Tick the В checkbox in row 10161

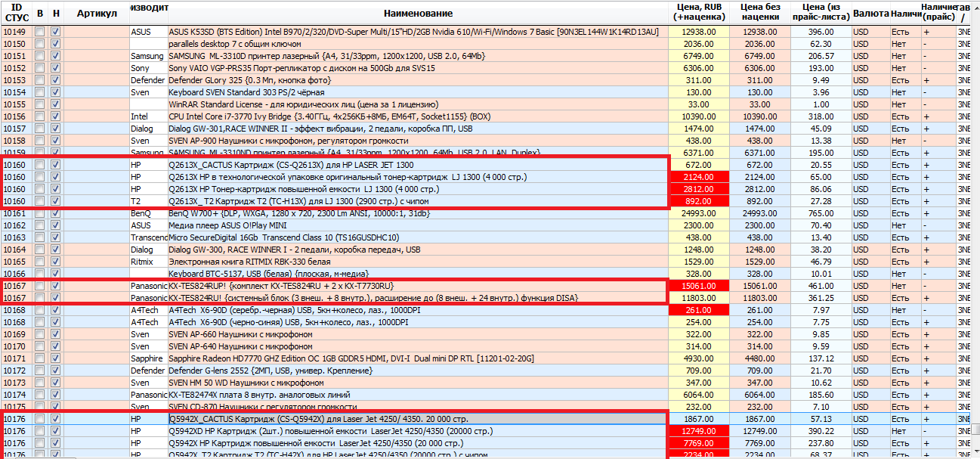pyautogui.click(x=39, y=213)
